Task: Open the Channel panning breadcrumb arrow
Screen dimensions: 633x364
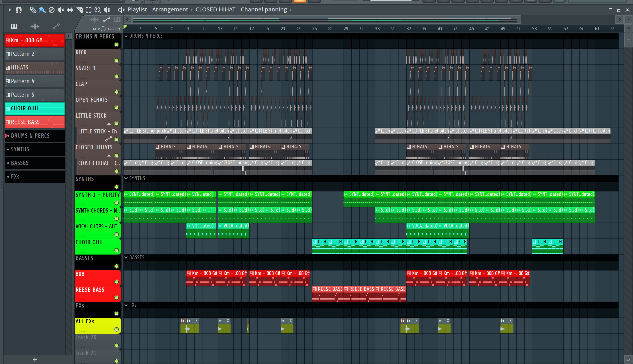Action: point(291,10)
